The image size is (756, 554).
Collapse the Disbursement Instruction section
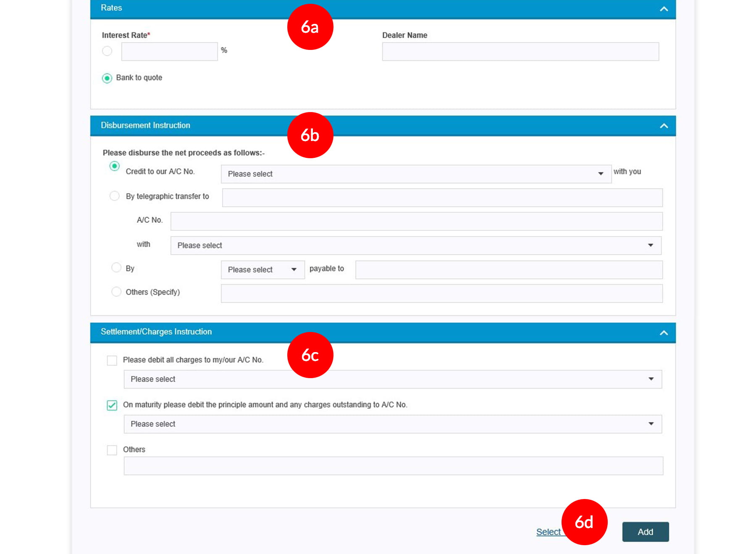coord(664,126)
